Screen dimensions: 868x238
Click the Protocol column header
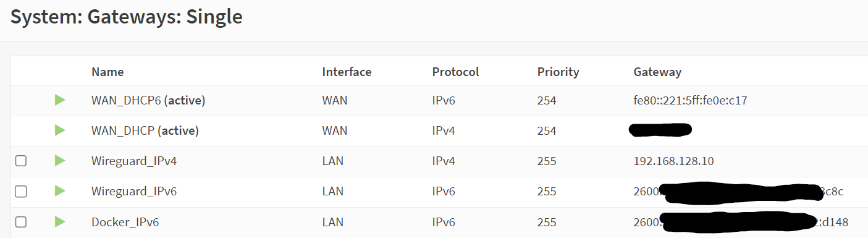coord(455,72)
